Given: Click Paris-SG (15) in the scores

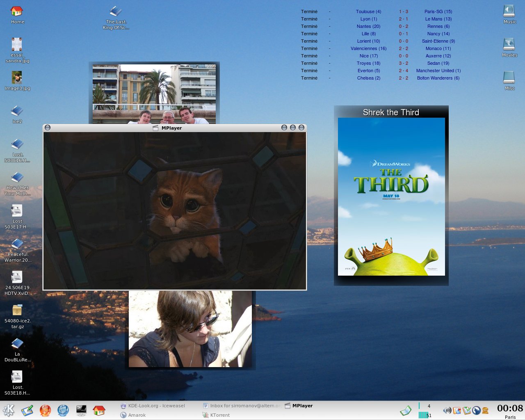Looking at the screenshot, I should [438, 11].
